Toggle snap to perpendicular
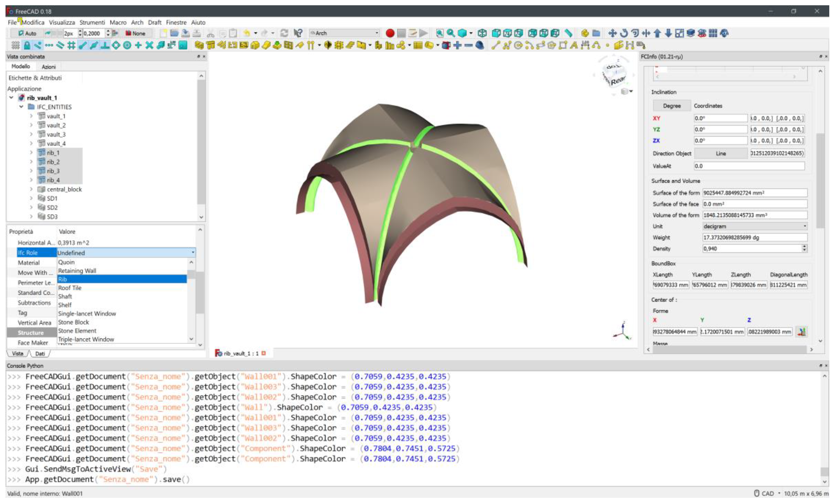This screenshot has height=504, width=835. point(105,45)
